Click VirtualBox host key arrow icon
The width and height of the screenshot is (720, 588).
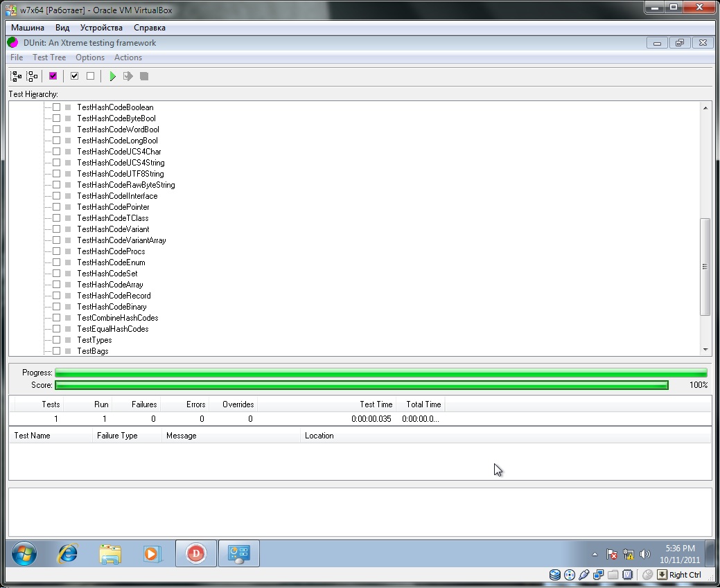(662, 575)
